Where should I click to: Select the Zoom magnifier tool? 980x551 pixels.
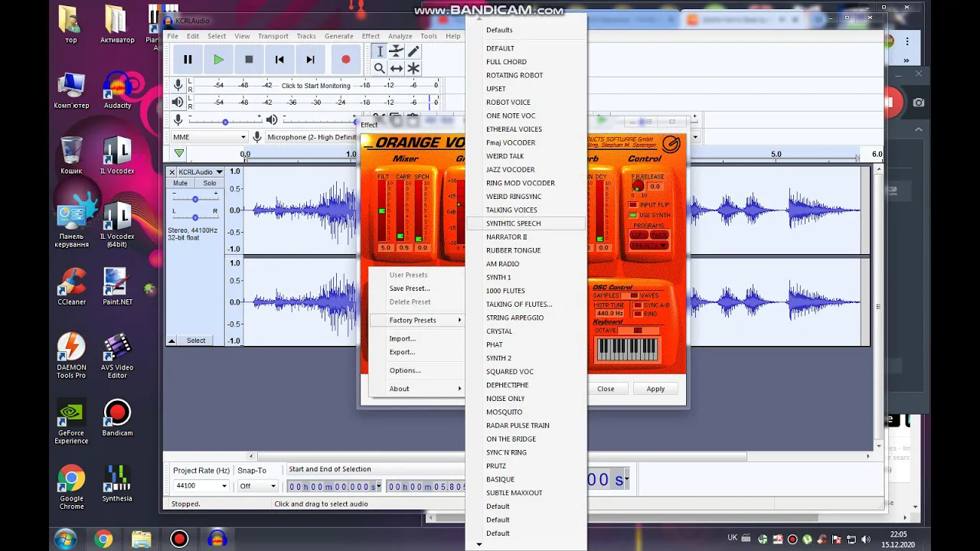coord(379,68)
